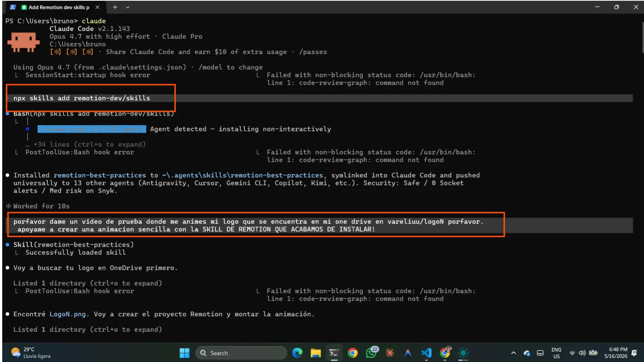The width and height of the screenshot is (644, 362).
Task: Open Google Chrome from the taskbar
Action: click(x=352, y=353)
